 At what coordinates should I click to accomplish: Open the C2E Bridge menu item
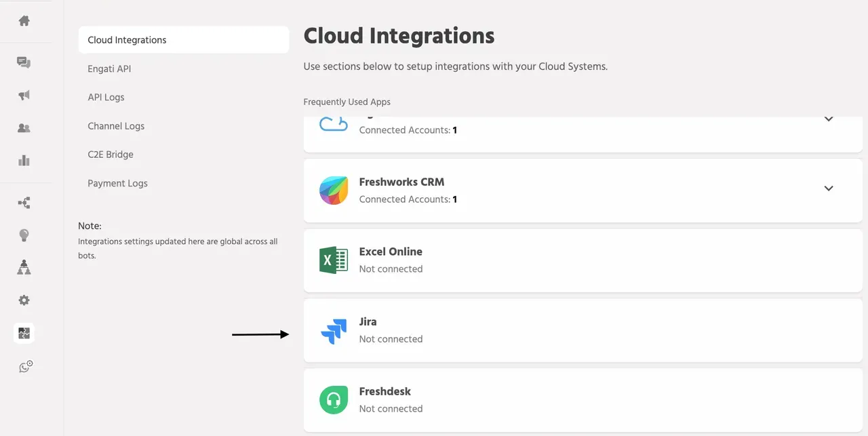[111, 155]
